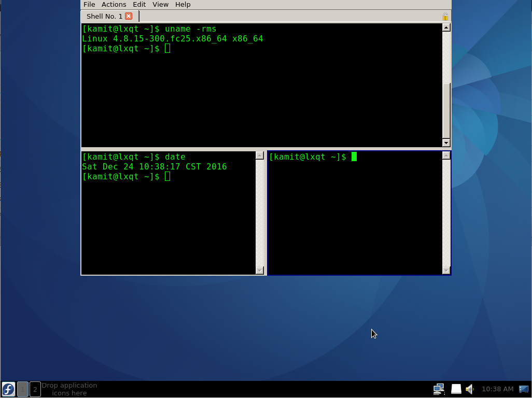532x398 pixels.
Task: Open the File menu
Action: [x=89, y=5]
